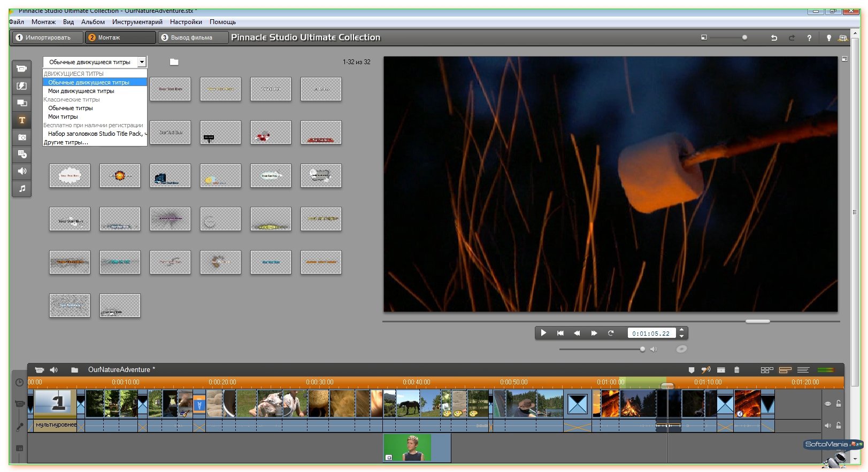Switch to storyboard view icon
Viewport: 868px width, 472px height.
[x=767, y=370]
